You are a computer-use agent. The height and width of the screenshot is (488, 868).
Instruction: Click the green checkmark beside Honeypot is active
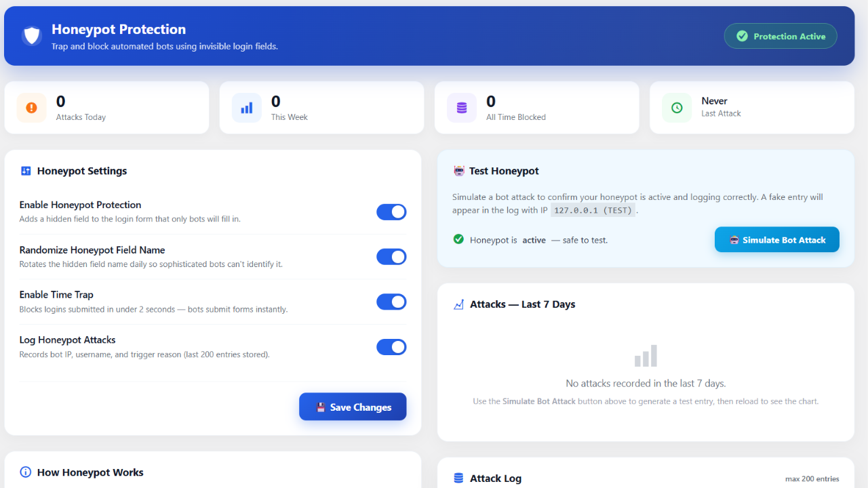tap(458, 239)
